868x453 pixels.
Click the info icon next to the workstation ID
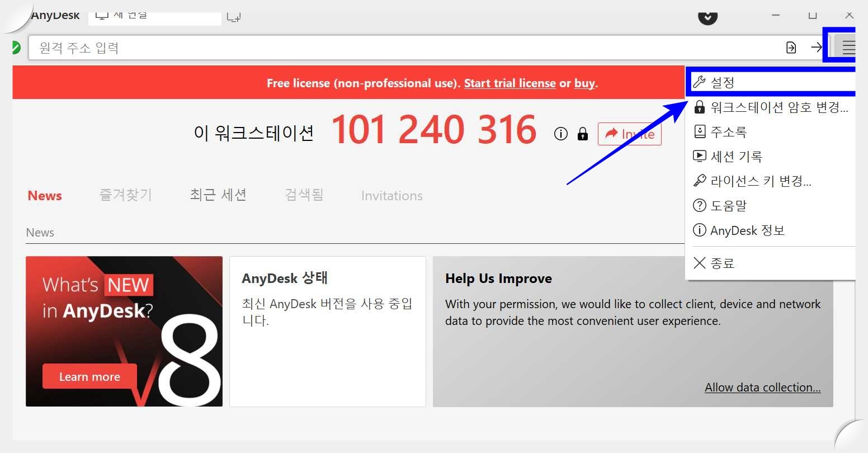[x=560, y=133]
